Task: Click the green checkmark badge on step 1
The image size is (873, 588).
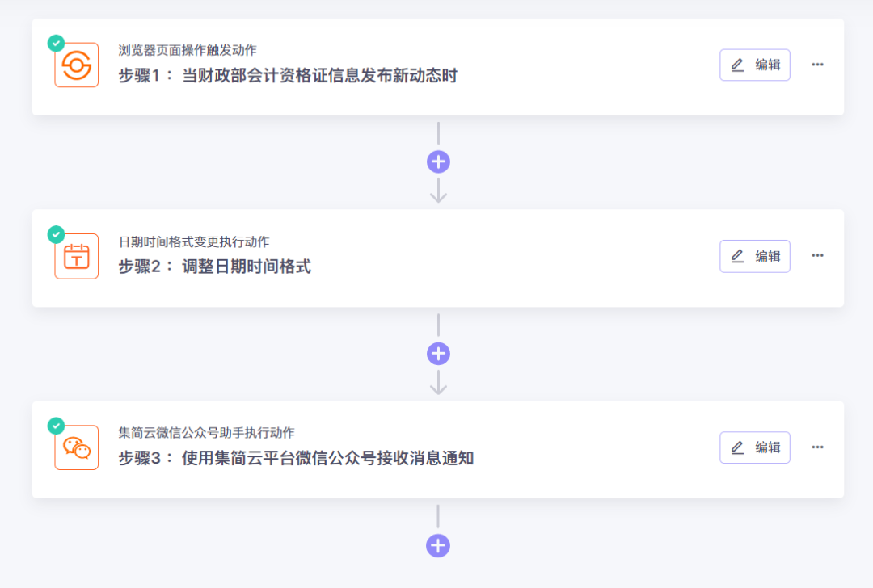Action: (x=56, y=44)
